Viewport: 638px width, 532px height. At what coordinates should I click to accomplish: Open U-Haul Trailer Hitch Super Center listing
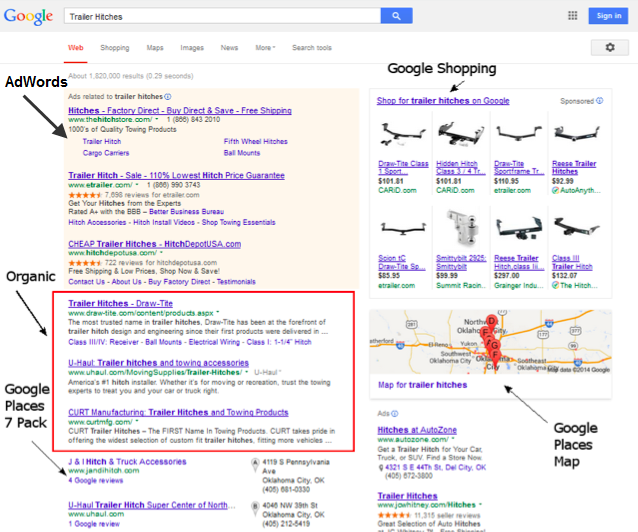click(x=152, y=505)
